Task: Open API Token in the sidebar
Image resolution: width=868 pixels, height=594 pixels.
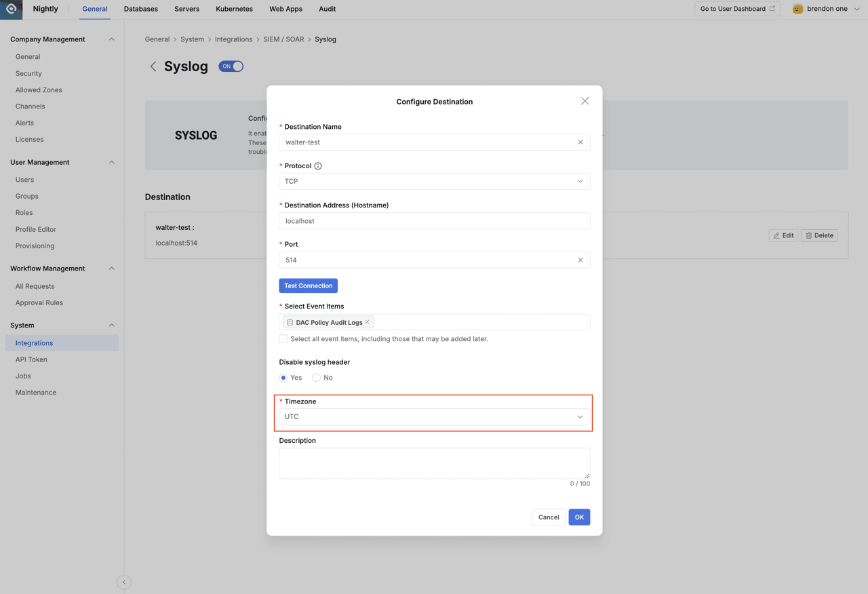Action: tap(31, 359)
